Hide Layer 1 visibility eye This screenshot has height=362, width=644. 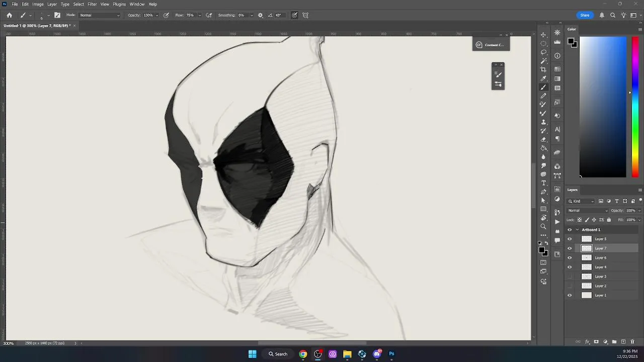(570, 295)
